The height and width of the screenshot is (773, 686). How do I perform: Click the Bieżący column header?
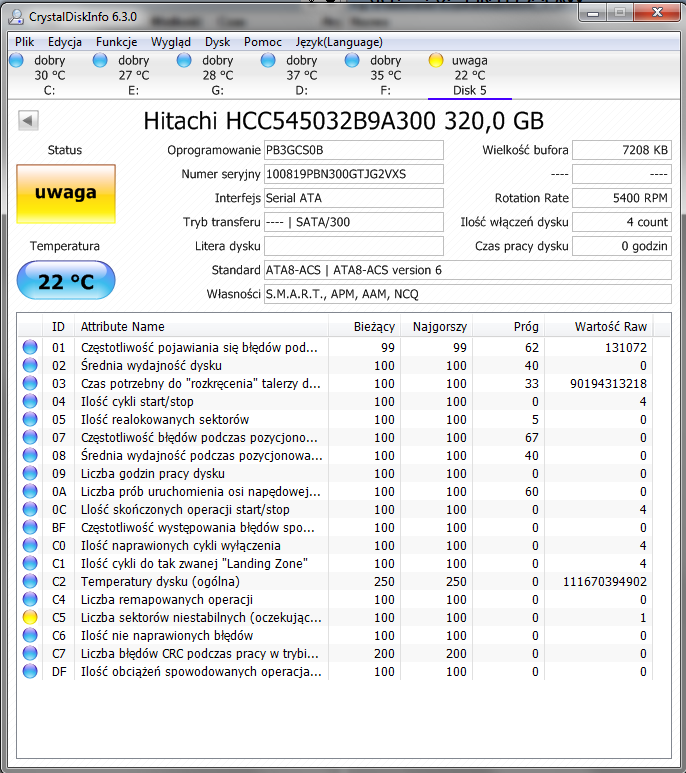(x=364, y=326)
